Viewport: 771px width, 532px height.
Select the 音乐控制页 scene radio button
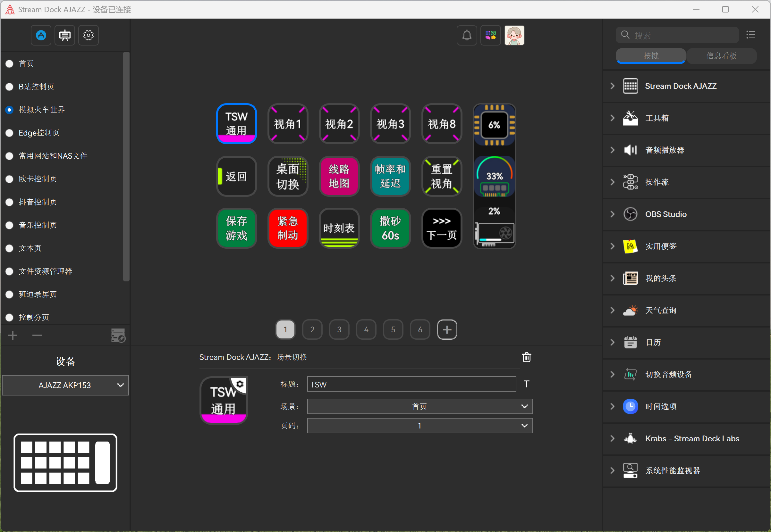(x=9, y=225)
